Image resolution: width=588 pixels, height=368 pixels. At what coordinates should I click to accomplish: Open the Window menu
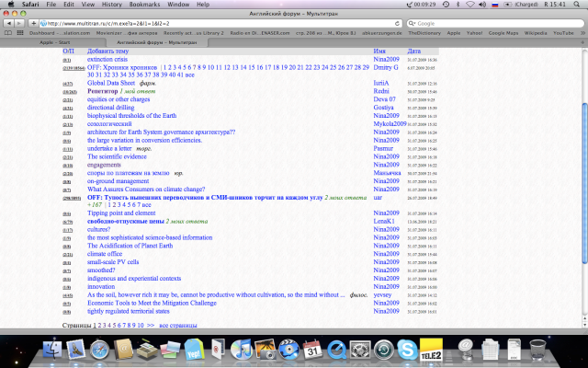click(178, 4)
